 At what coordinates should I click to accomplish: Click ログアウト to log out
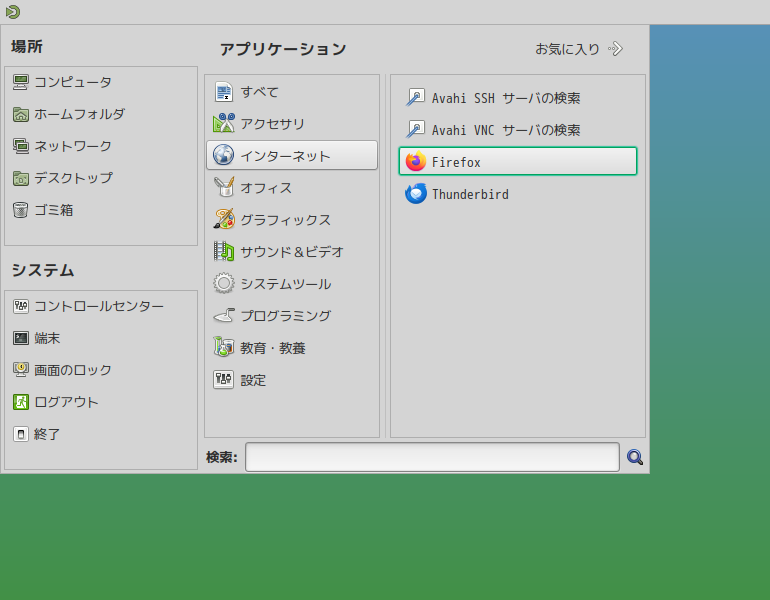coord(101,402)
